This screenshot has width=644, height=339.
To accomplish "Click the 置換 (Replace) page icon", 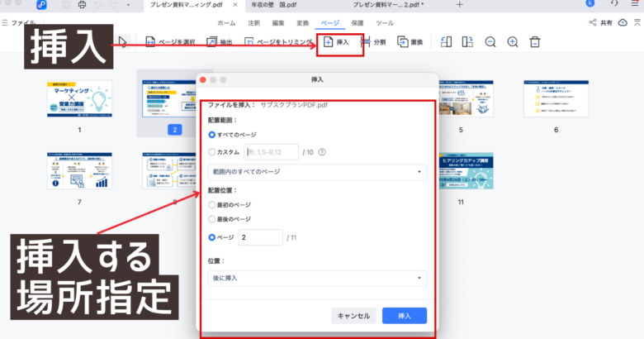I will click(404, 42).
